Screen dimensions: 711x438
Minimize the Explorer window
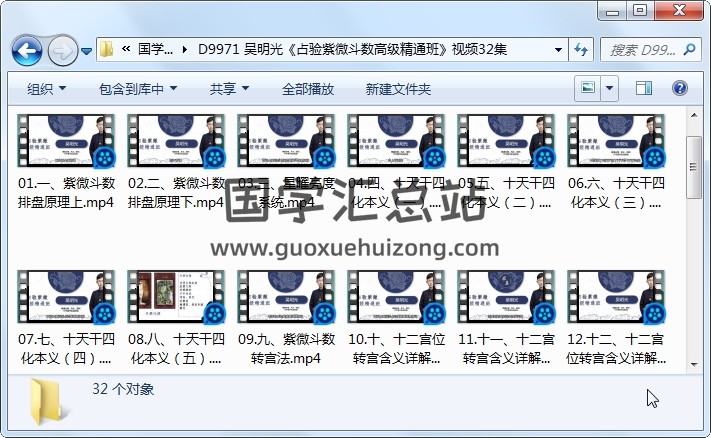pyautogui.click(x=612, y=11)
